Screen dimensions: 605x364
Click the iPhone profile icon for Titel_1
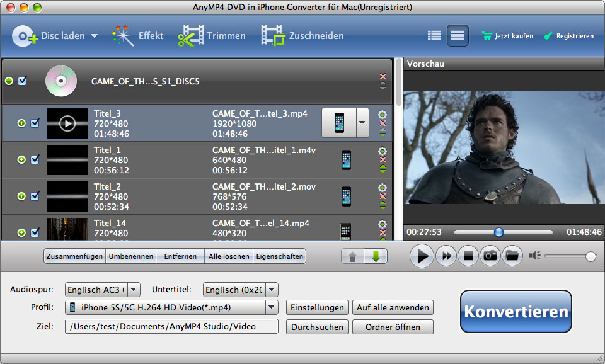[x=347, y=159]
